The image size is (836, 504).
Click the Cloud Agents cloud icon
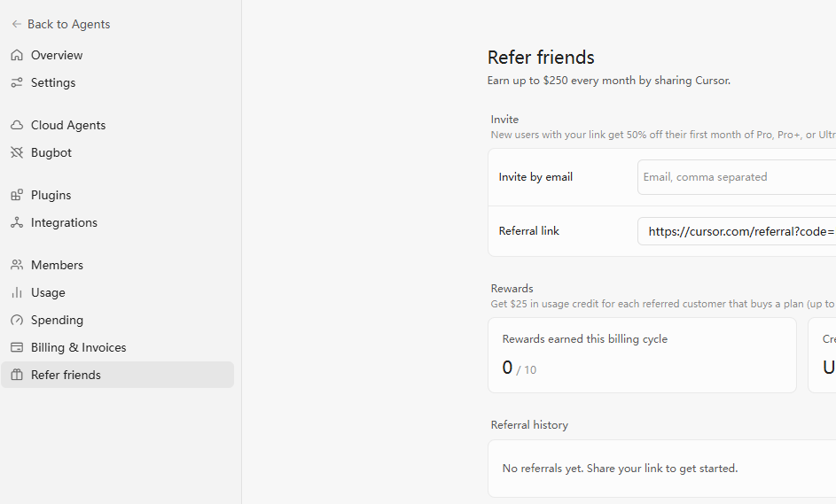pos(17,125)
